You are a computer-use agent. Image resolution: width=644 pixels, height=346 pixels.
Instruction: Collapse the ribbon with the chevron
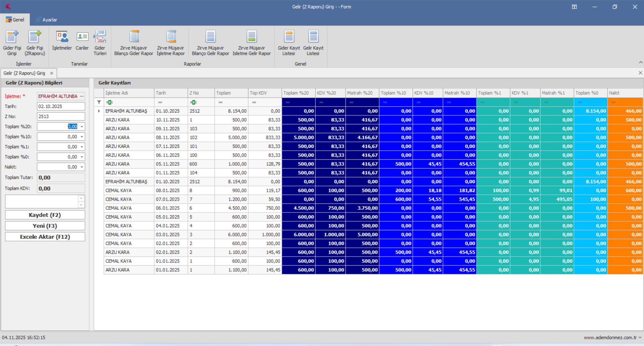point(640,62)
